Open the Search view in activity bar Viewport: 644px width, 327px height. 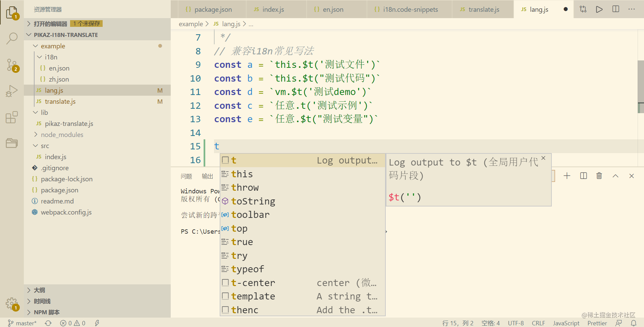[x=12, y=38]
